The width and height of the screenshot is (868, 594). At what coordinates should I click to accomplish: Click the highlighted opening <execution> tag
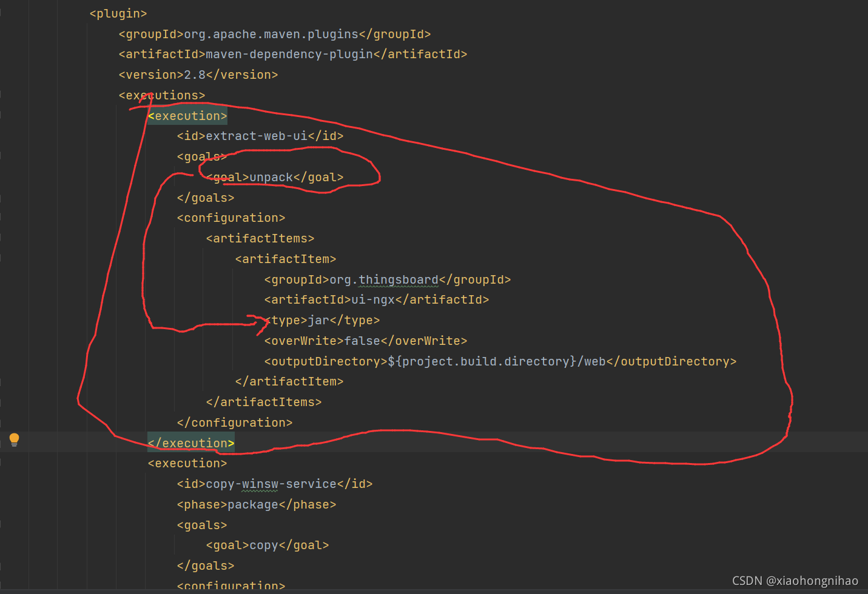coord(187,116)
